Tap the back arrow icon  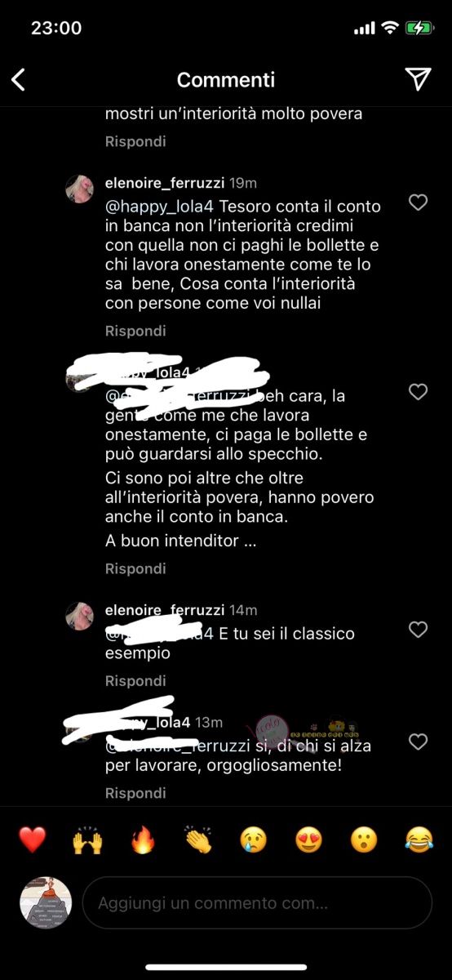18,79
